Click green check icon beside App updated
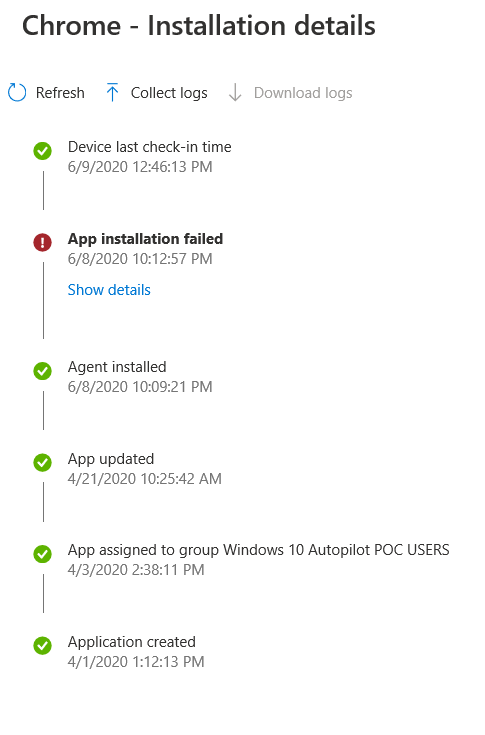Image resolution: width=485 pixels, height=735 pixels. point(43,462)
